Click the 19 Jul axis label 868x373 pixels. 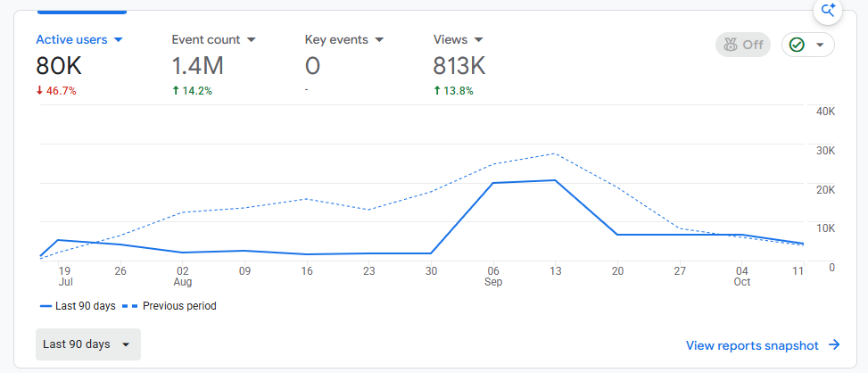[x=65, y=276]
